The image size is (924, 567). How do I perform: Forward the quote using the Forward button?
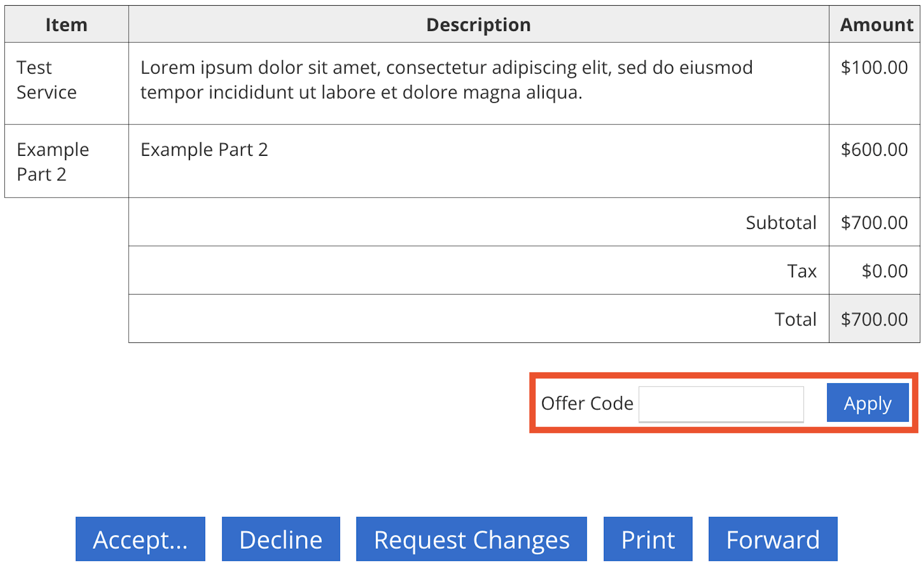point(773,539)
